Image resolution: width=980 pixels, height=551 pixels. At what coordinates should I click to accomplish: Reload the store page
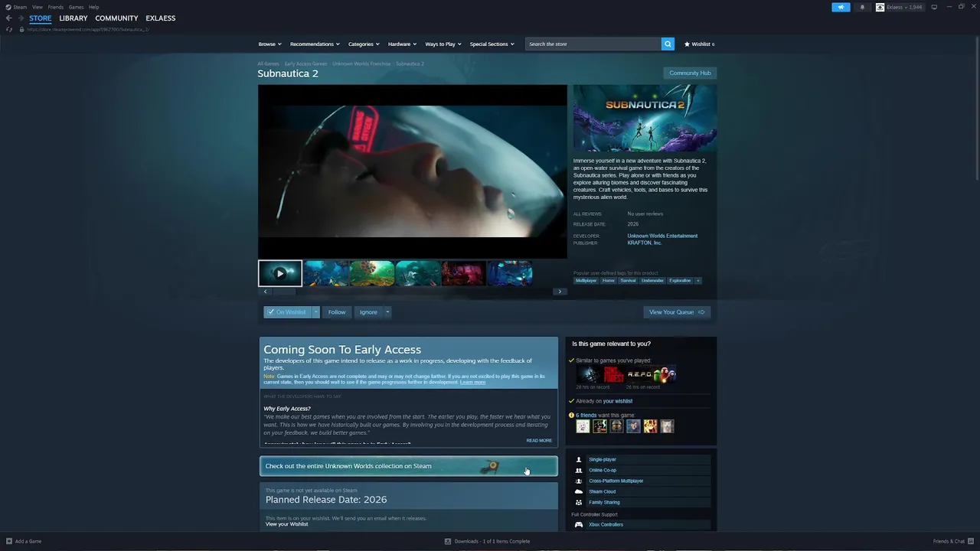(9, 29)
